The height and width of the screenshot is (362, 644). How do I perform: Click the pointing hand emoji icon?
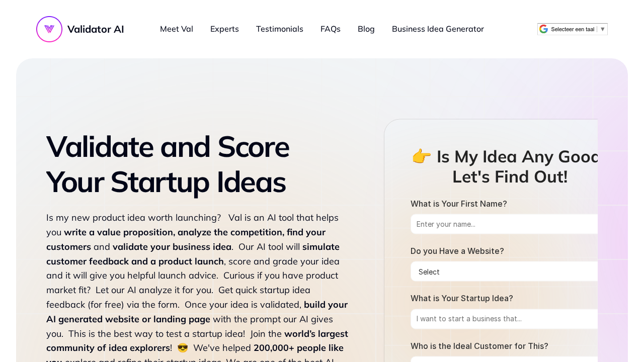click(422, 156)
